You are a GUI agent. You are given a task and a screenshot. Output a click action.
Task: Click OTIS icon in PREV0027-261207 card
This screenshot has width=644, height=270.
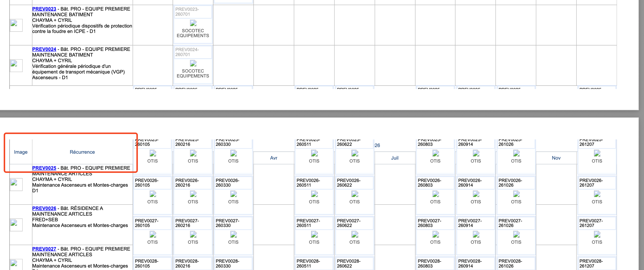click(597, 234)
